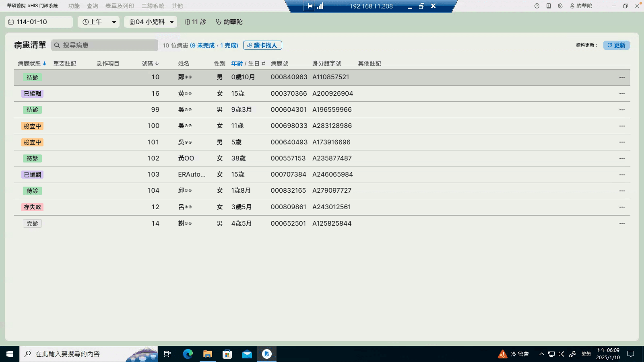The height and width of the screenshot is (362, 644).
Task: Toggle between age and birthday column display
Action: tap(263, 64)
